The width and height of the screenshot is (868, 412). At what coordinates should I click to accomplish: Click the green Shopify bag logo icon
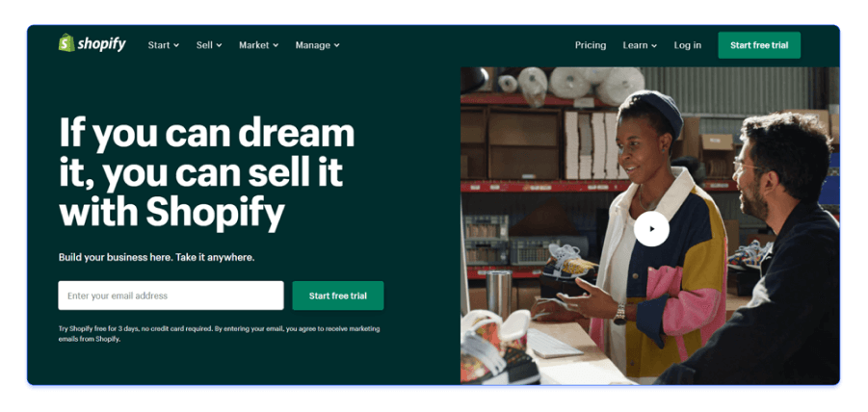(67, 43)
